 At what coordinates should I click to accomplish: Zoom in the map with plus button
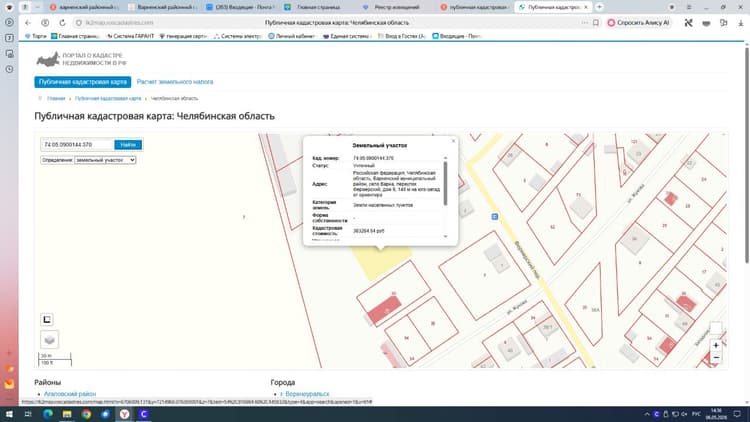pyautogui.click(x=716, y=345)
